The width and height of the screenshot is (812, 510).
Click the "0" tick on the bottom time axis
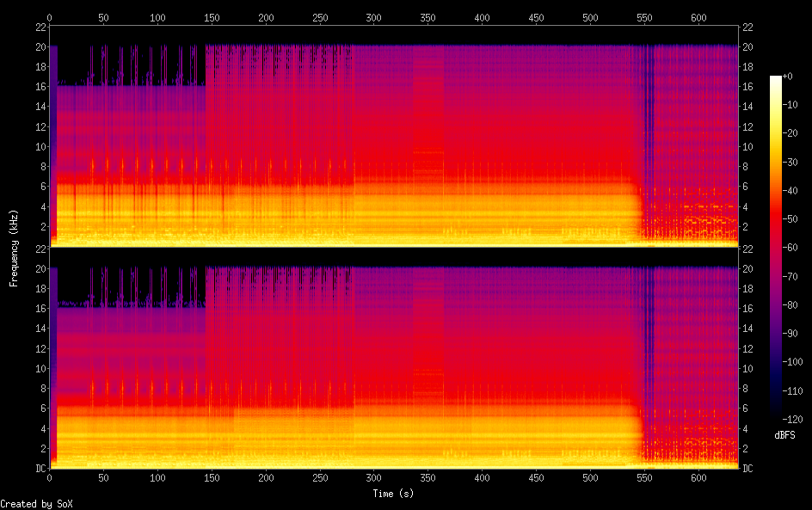pyautogui.click(x=50, y=478)
